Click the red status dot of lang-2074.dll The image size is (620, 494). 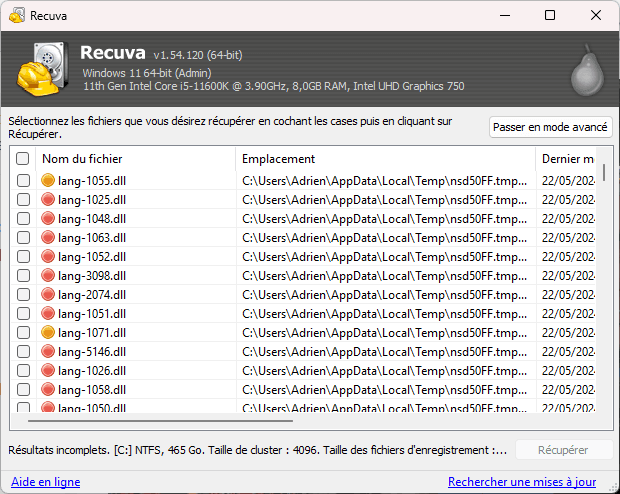click(x=48, y=294)
